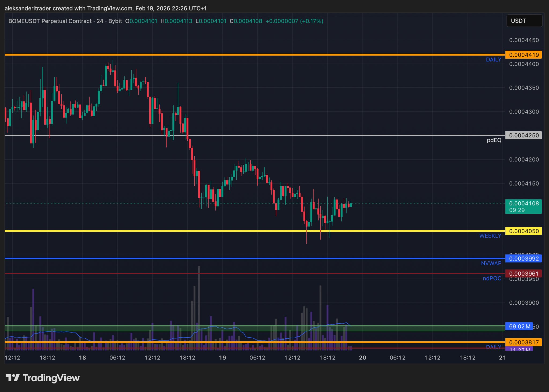This screenshot has width=549, height=392.
Task: Select the blue 0.0003992 price label
Action: [523, 259]
